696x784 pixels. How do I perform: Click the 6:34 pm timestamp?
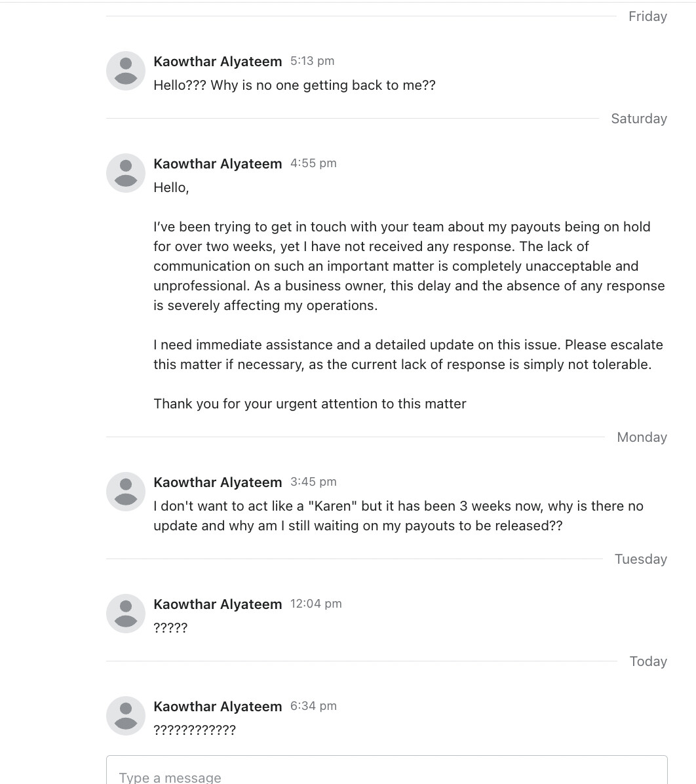point(313,706)
